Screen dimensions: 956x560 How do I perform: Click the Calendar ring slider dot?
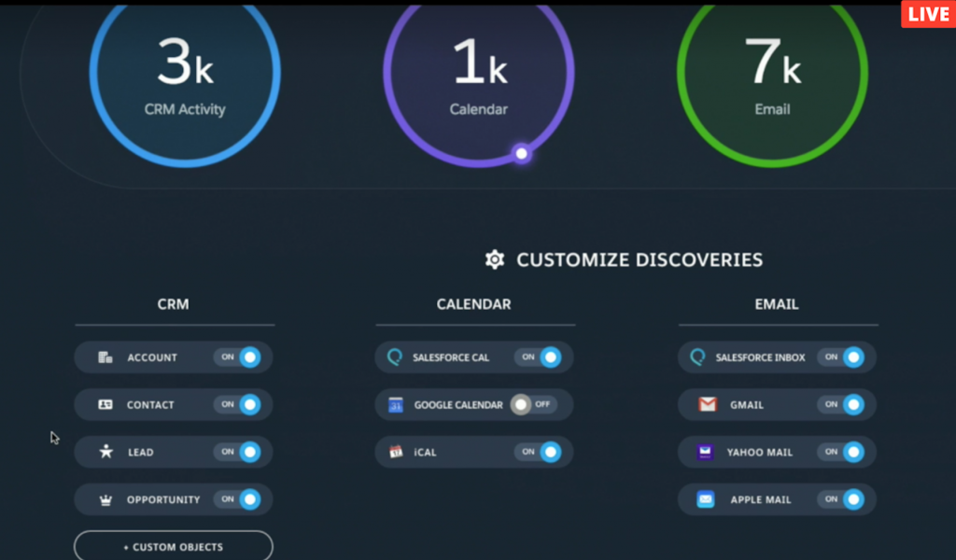pyautogui.click(x=521, y=154)
